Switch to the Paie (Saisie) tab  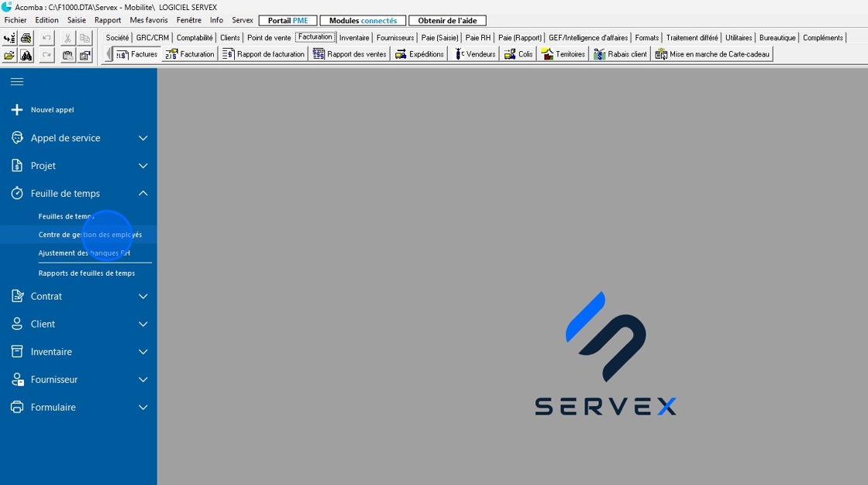pyautogui.click(x=439, y=38)
